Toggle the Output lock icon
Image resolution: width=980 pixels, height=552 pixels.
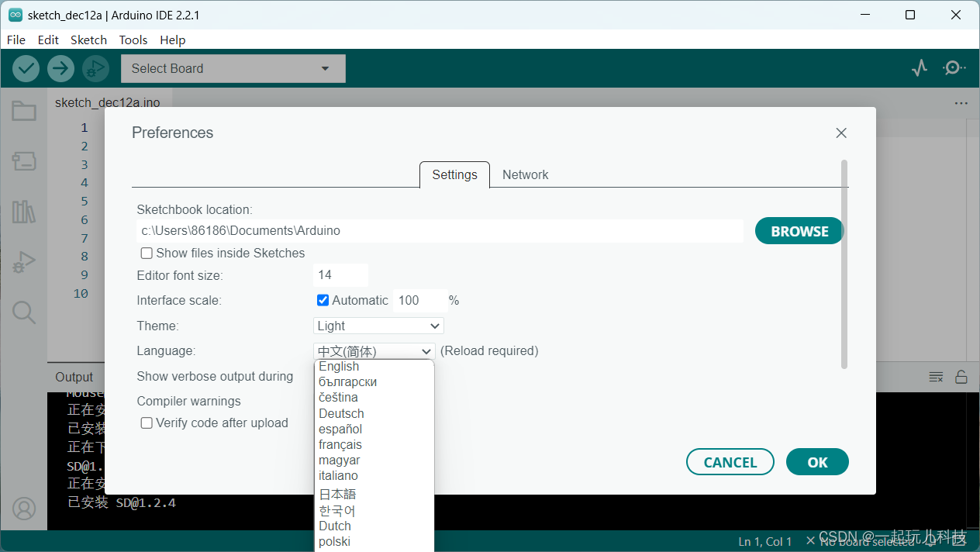[961, 378]
